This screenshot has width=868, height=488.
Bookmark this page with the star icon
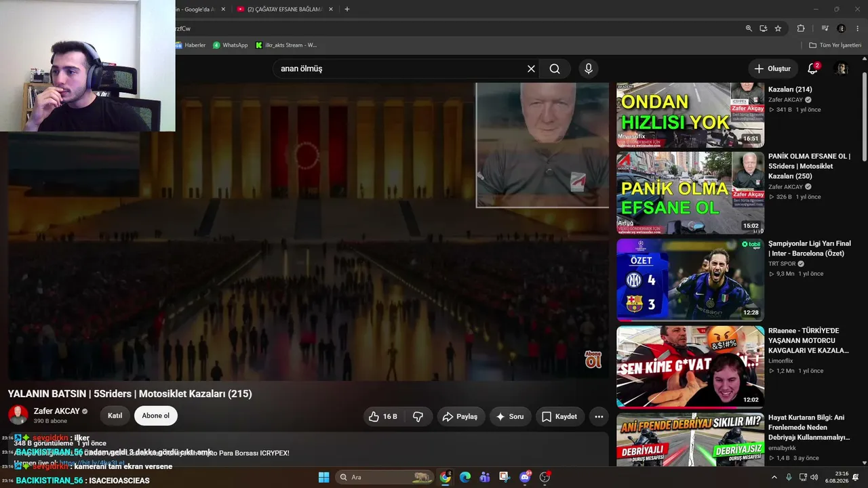[x=778, y=28]
